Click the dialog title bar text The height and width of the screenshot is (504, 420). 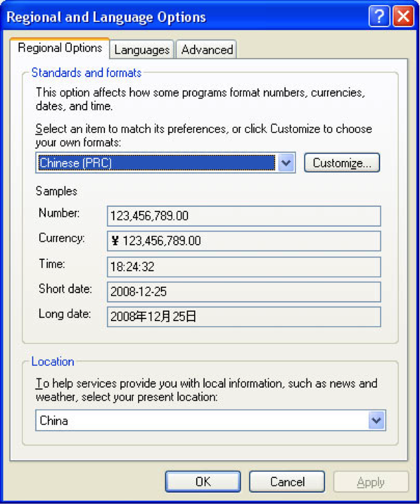[x=106, y=17]
